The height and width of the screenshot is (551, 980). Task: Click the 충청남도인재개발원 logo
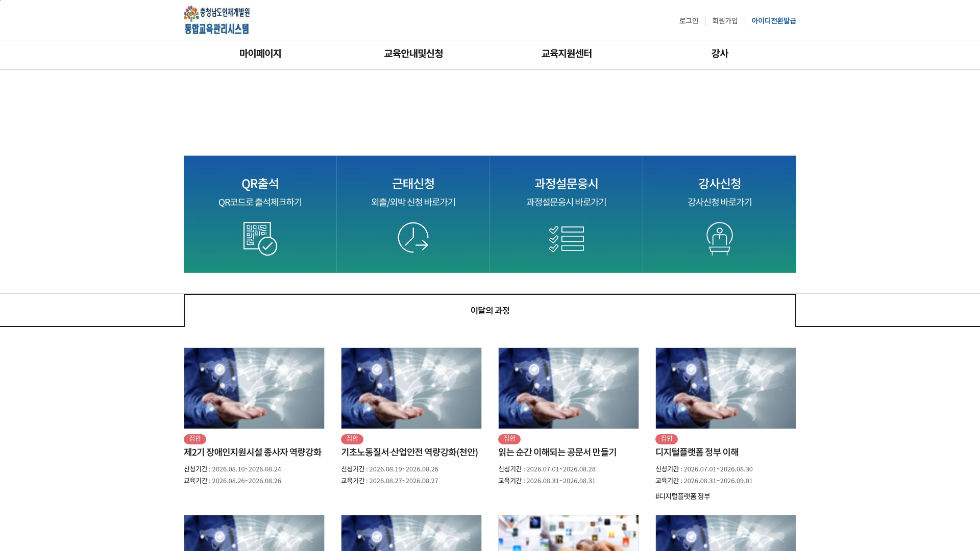click(217, 20)
